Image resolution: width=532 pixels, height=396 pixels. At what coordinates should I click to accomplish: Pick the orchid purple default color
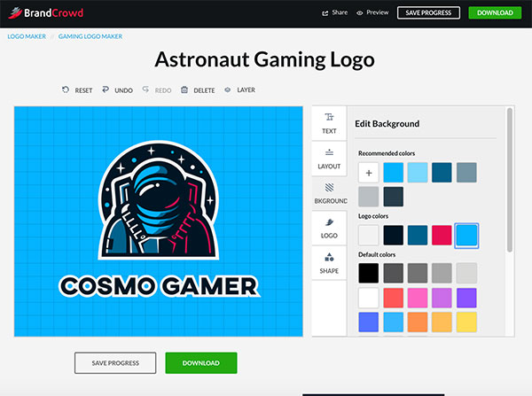[x=442, y=298]
